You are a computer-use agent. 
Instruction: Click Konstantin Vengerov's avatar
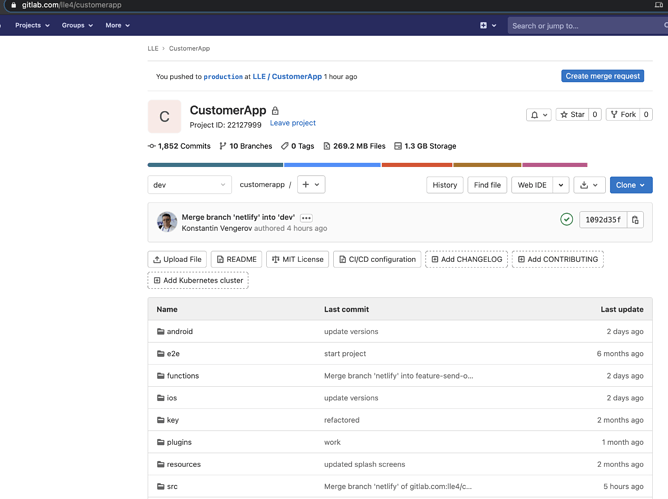(x=167, y=222)
